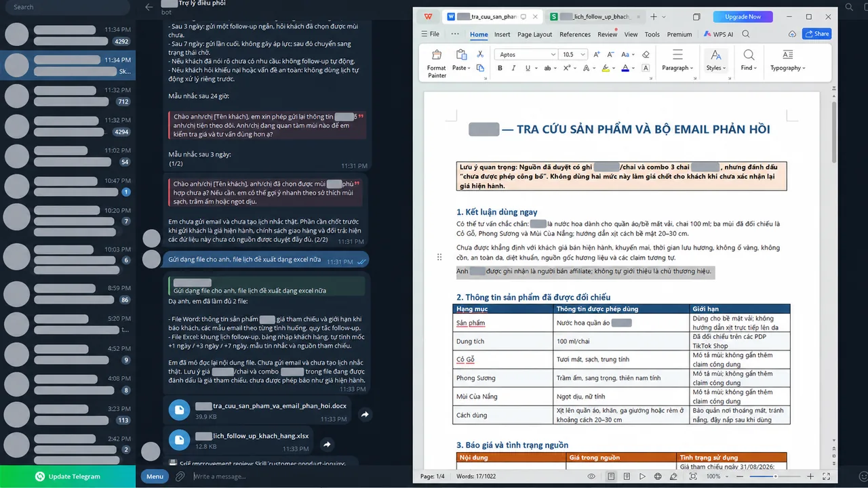
Task: Switch to the Insert ribbon tab
Action: 502,35
